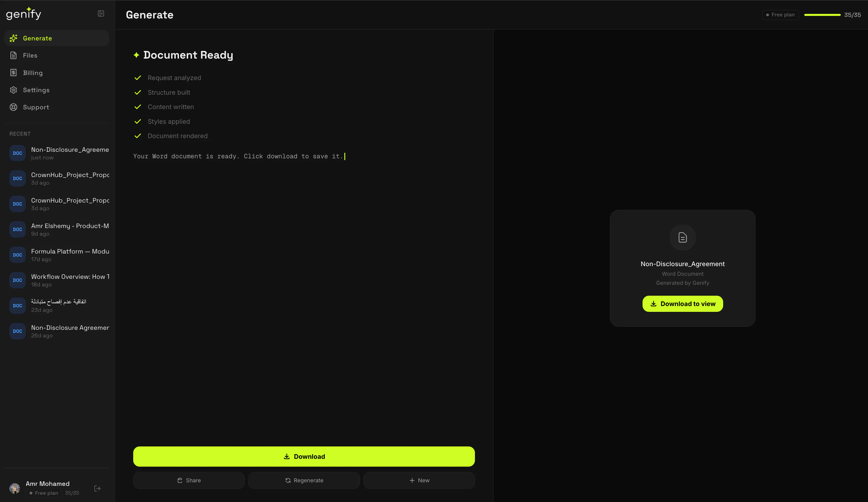Click DOC icon of the just now document
This screenshot has width=868, height=502.
pyautogui.click(x=17, y=153)
